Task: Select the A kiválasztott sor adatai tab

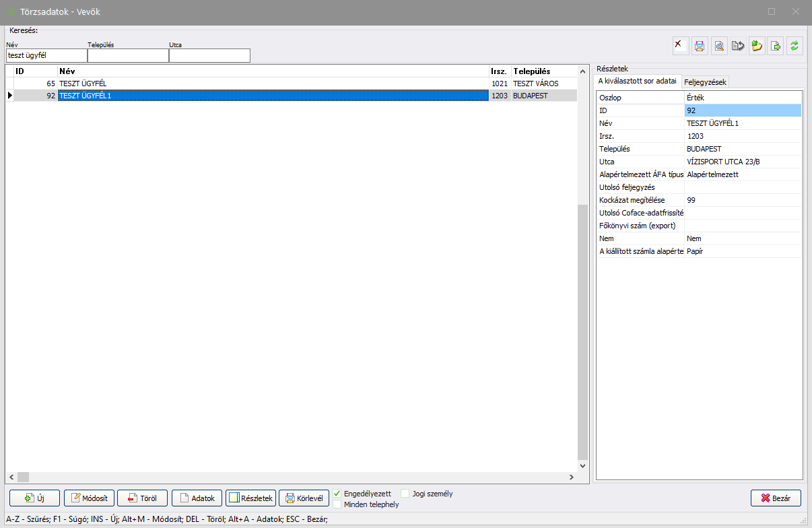Action: click(637, 81)
